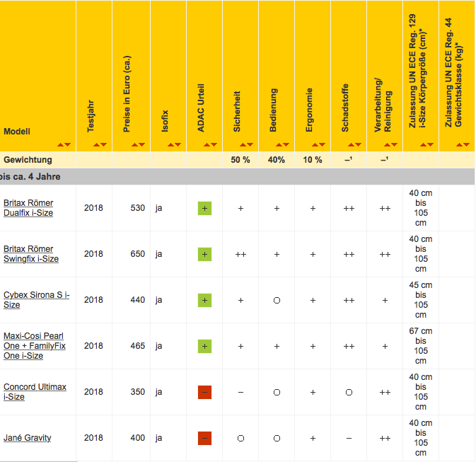Click red ADAC rating badge for Concord Ultimax
Image resolution: width=476 pixels, height=462 pixels.
point(204,392)
